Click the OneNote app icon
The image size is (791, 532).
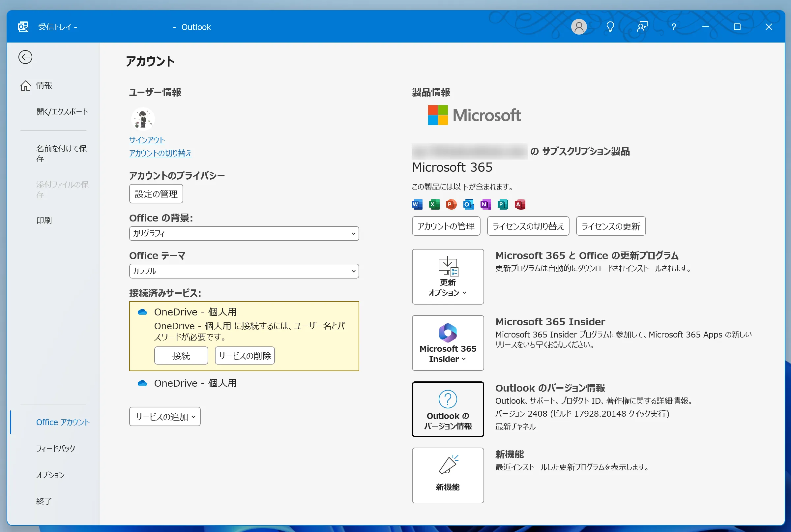coord(485,204)
